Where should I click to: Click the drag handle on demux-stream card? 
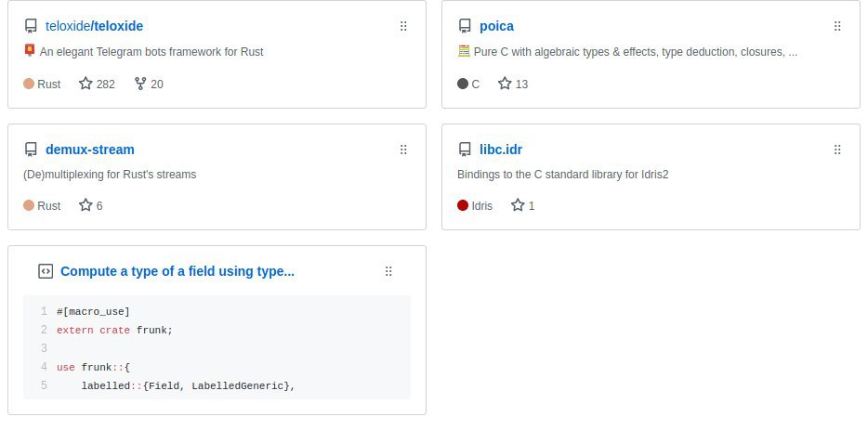tap(403, 150)
